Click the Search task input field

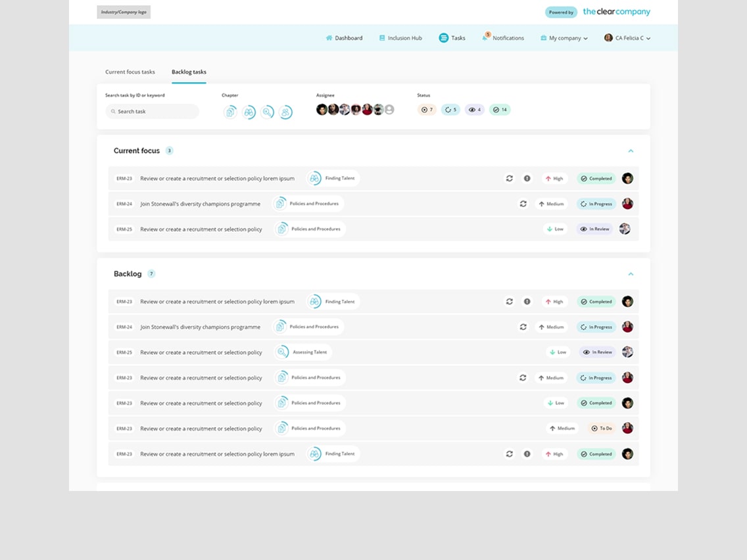pyautogui.click(x=153, y=112)
